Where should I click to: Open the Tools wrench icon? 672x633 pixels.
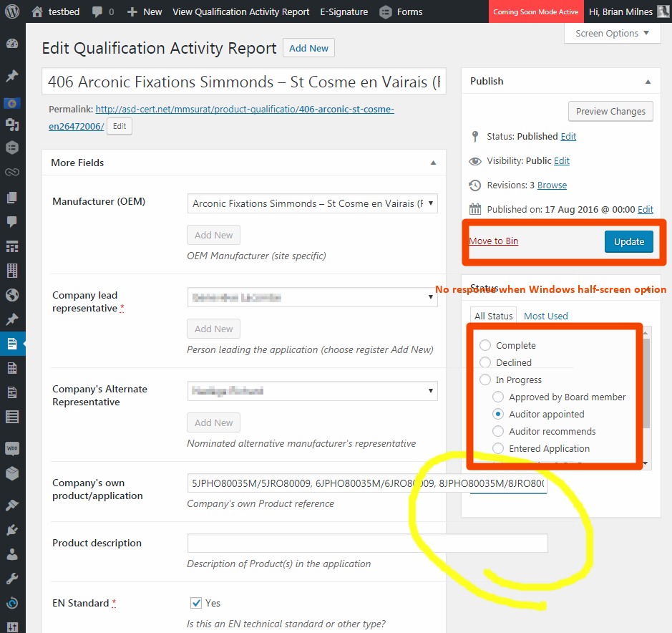pyautogui.click(x=12, y=579)
